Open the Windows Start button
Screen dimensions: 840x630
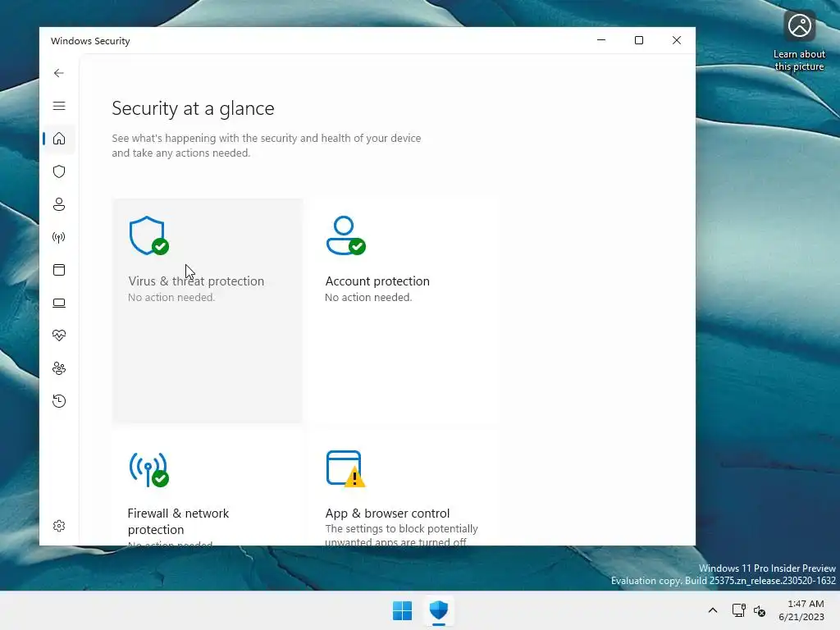(402, 610)
